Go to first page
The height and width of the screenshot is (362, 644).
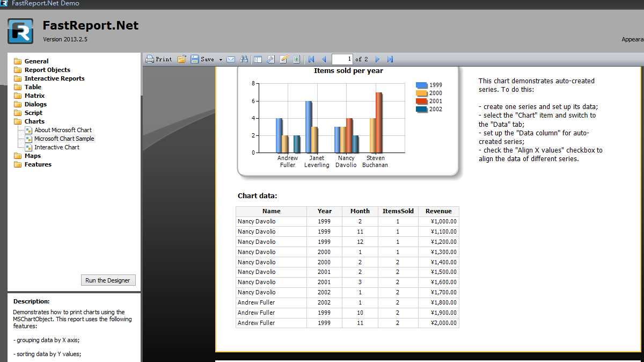pos(311,59)
